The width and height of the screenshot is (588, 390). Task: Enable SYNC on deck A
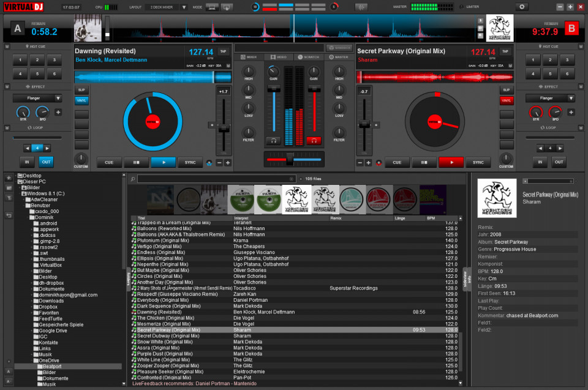click(x=190, y=162)
